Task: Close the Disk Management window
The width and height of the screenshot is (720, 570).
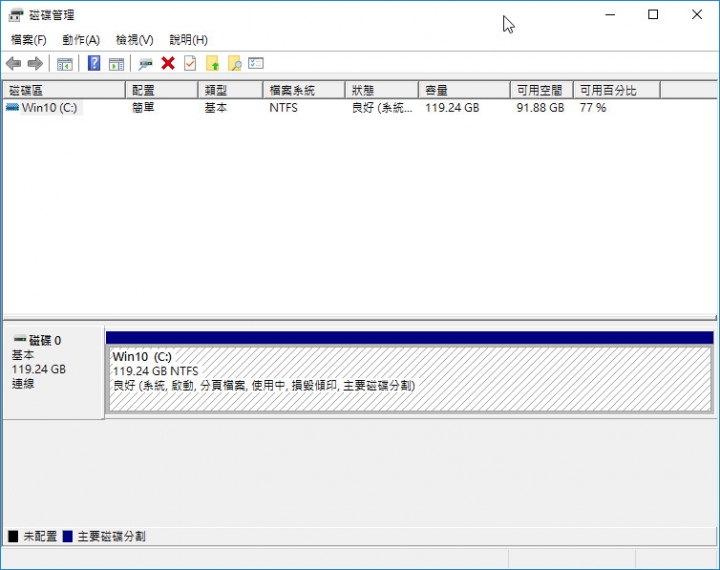Action: pos(697,15)
